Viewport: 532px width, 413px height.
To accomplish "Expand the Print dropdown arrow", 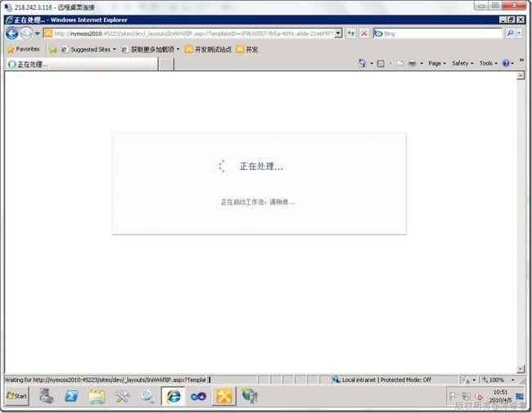I will click(422, 64).
